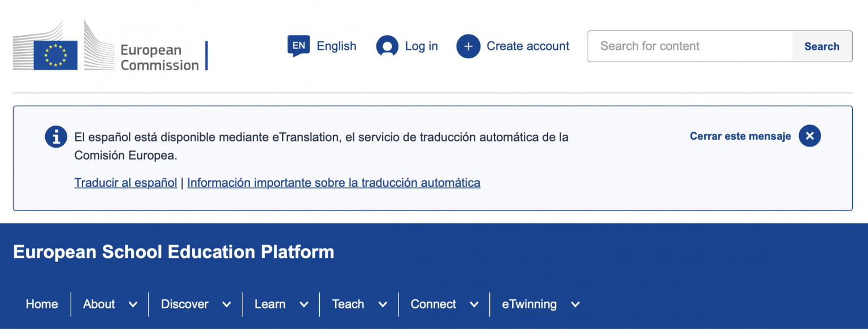
Task: Click Cerrar este mensaje
Action: 740,136
